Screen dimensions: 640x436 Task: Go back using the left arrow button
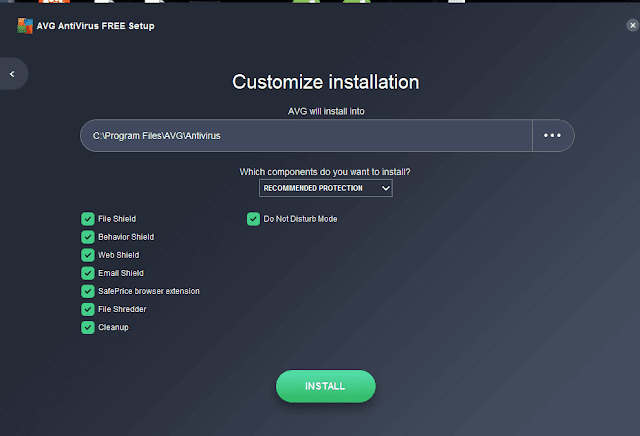click(12, 74)
